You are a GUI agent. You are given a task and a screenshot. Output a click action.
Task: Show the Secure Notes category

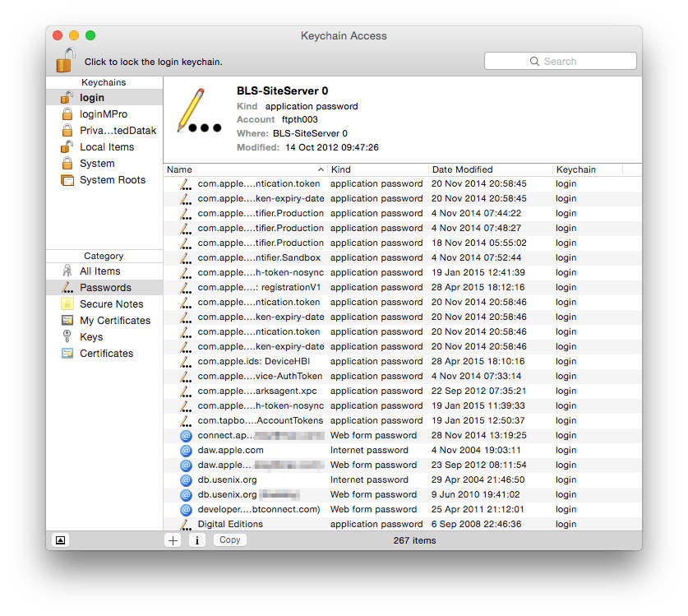click(111, 304)
